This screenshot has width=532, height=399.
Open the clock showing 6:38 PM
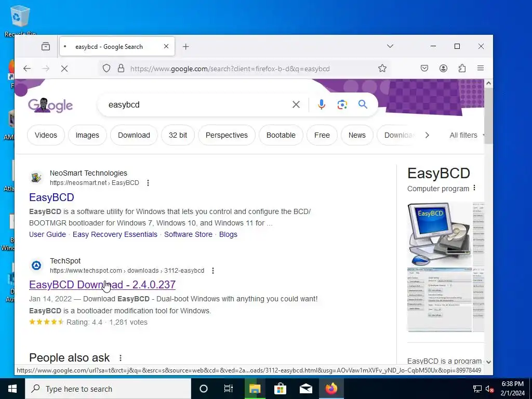point(512,389)
